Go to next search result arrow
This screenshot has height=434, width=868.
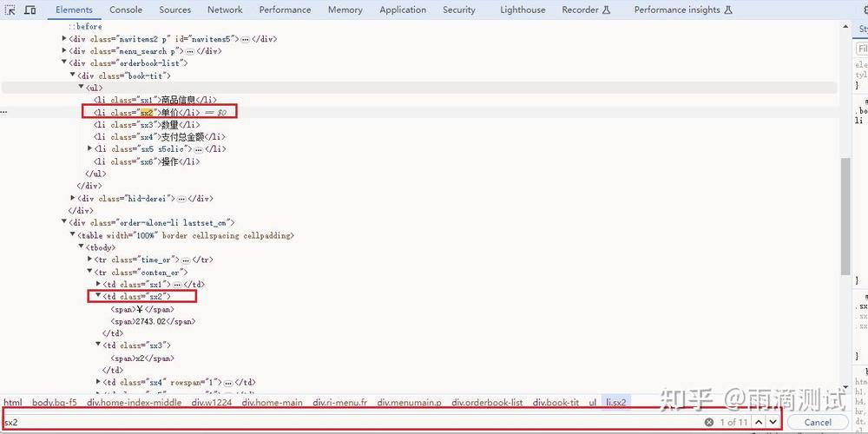click(773, 422)
